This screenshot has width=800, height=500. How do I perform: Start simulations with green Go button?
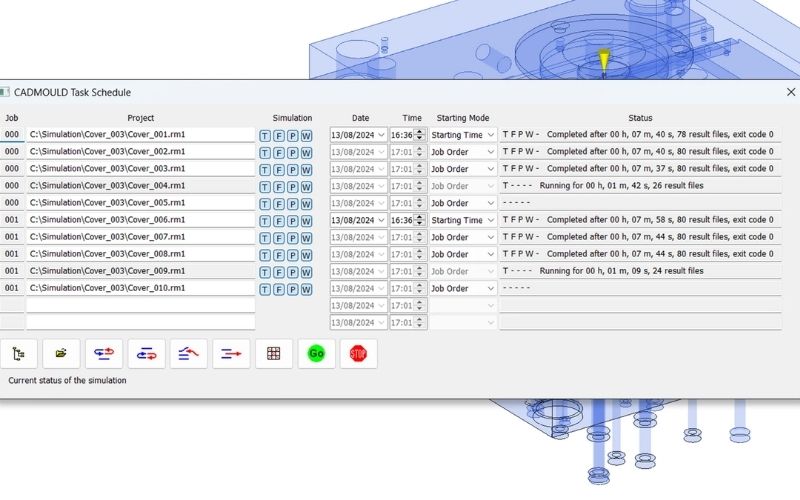click(x=316, y=354)
